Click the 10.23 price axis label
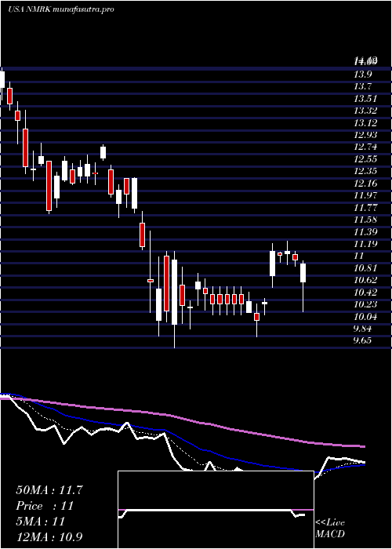Image resolution: width=392 pixels, height=549 pixels. point(365,304)
